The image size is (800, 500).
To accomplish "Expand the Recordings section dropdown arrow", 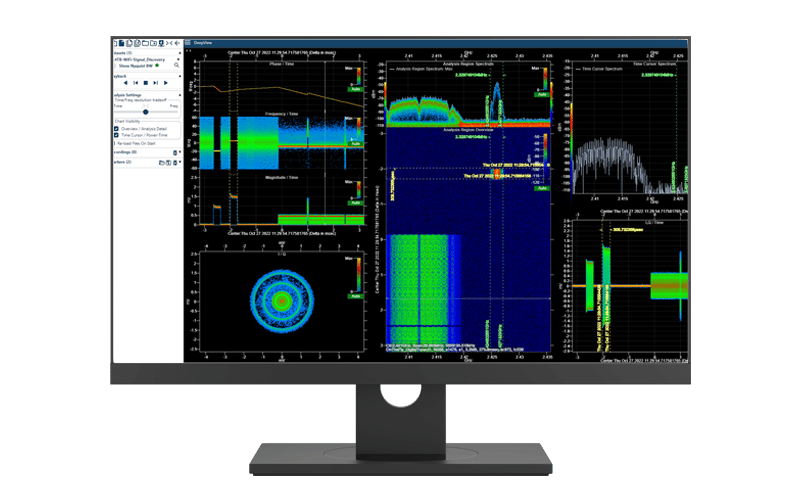I will 178,153.
